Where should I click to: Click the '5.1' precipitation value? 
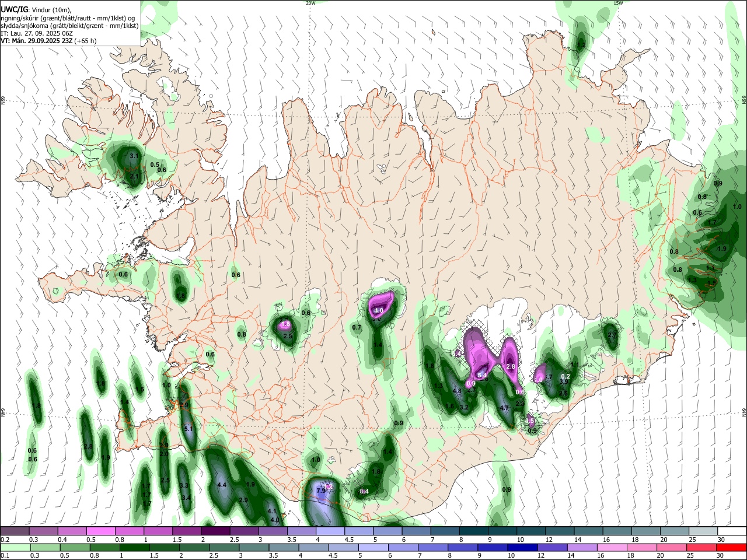tap(189, 429)
